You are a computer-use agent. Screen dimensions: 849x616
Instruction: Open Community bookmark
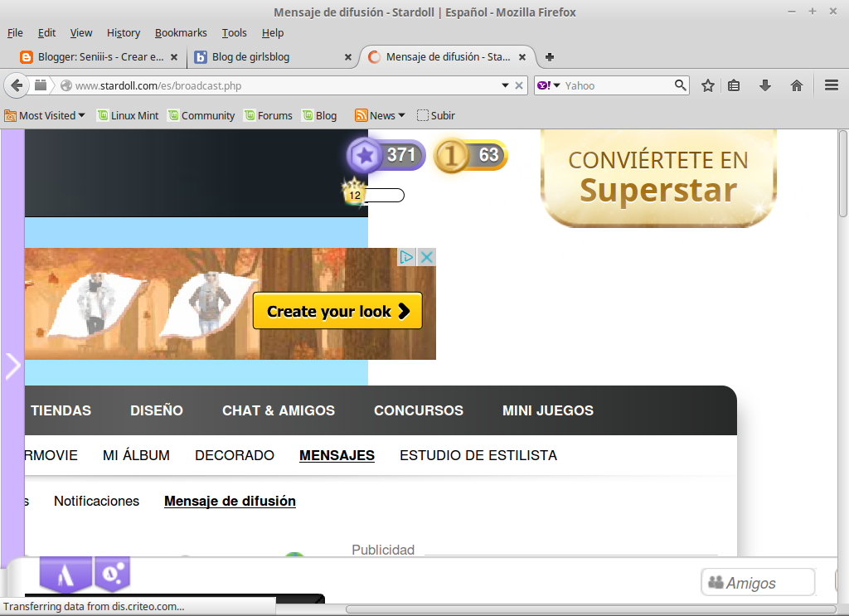coord(201,115)
